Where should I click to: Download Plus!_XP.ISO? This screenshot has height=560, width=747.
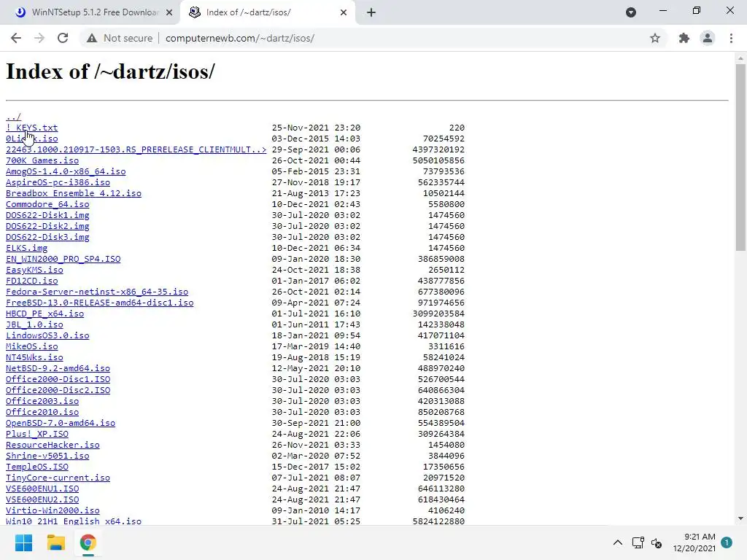[x=37, y=435]
